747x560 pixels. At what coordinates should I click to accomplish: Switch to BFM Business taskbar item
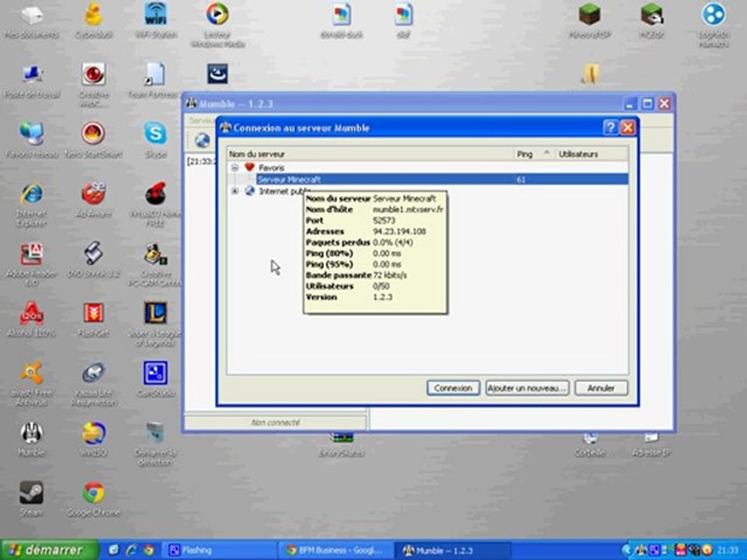[x=335, y=550]
